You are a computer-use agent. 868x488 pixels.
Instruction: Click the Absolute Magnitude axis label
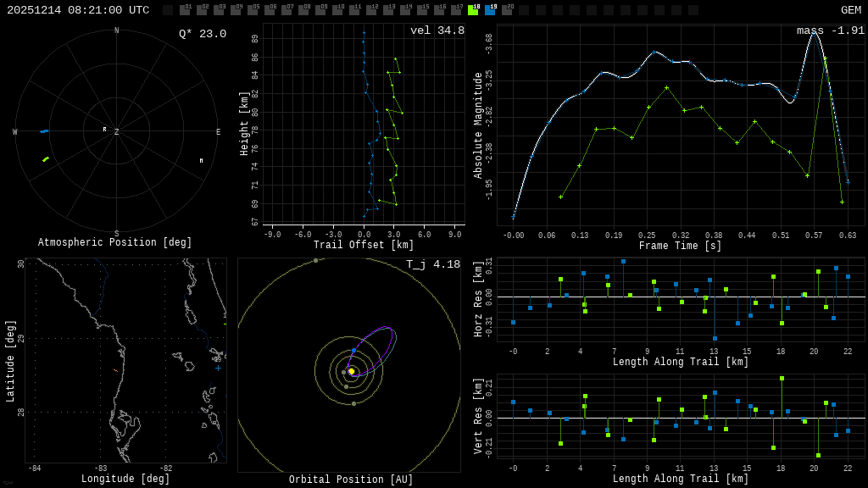(x=478, y=125)
